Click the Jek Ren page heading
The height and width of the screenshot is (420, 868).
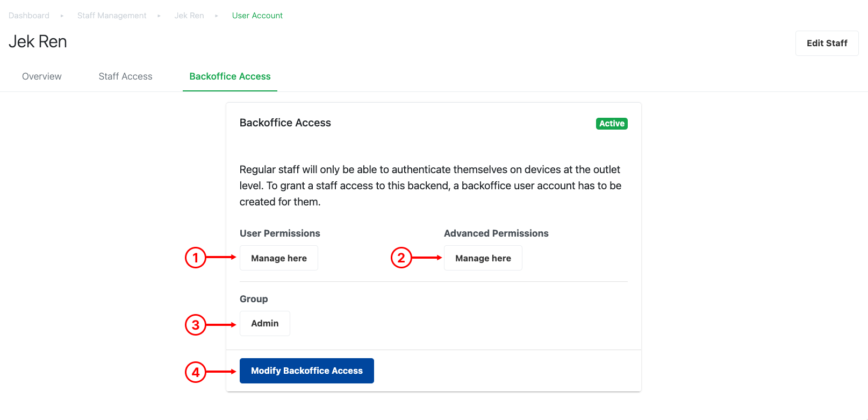coord(38,41)
